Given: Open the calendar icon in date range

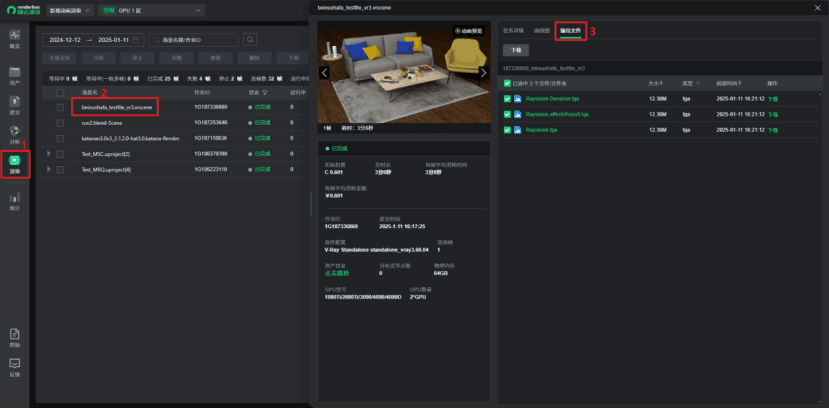Looking at the screenshot, I should pyautogui.click(x=136, y=40).
